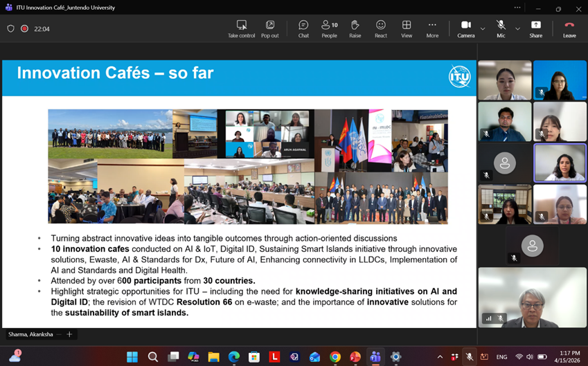Open the More actions menu

[x=432, y=28]
